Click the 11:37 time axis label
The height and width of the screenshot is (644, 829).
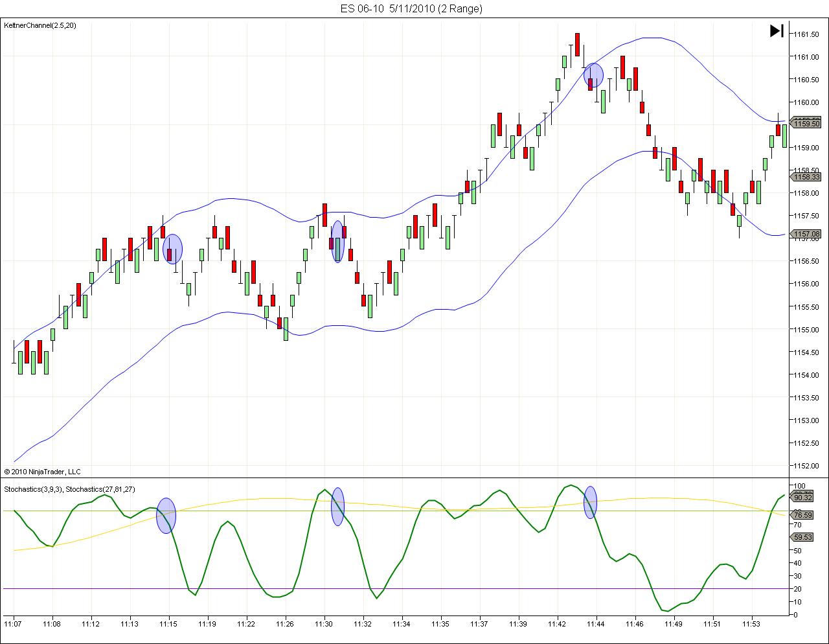(x=479, y=624)
